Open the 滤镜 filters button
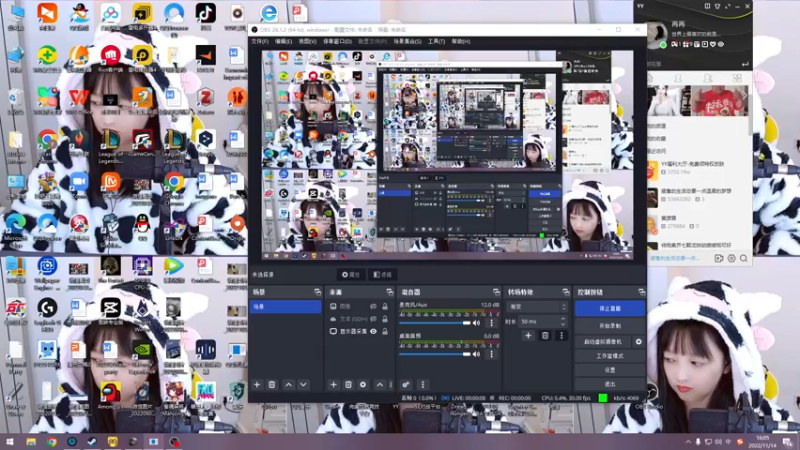The width and height of the screenshot is (800, 450). coord(383,274)
